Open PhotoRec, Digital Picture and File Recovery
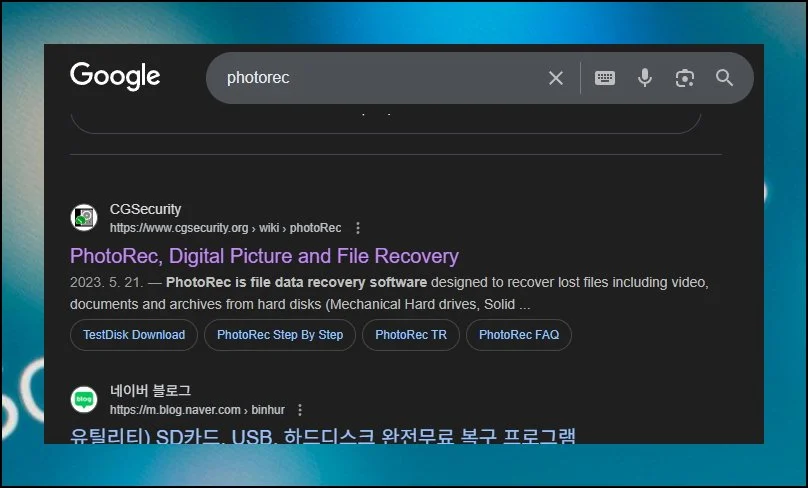Viewport: 808px width, 488px height. (264, 256)
